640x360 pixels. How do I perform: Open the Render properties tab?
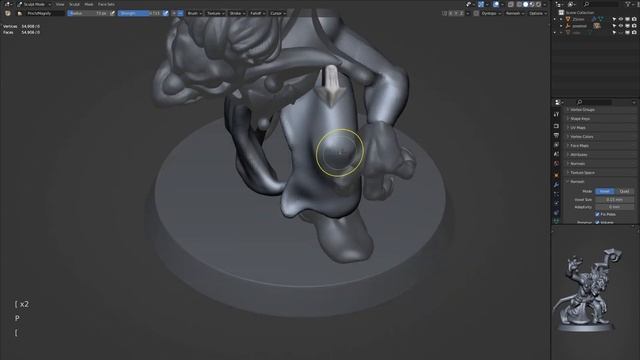pos(556,126)
